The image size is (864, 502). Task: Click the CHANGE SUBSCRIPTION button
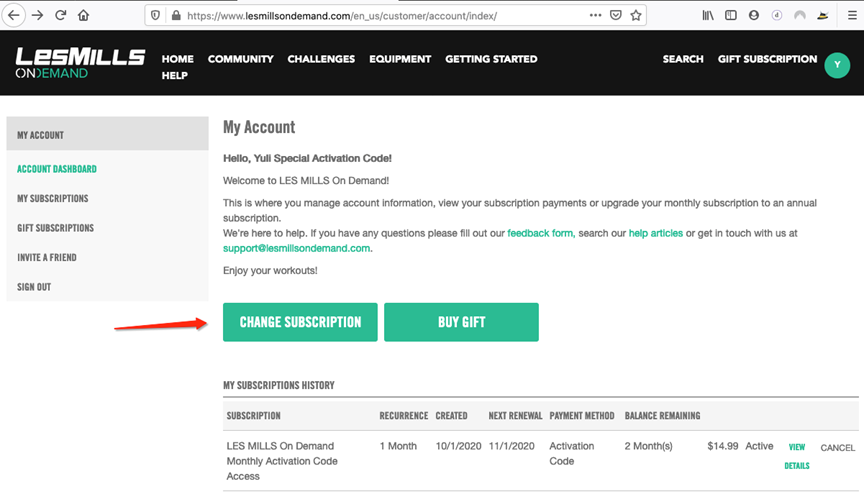pos(300,322)
